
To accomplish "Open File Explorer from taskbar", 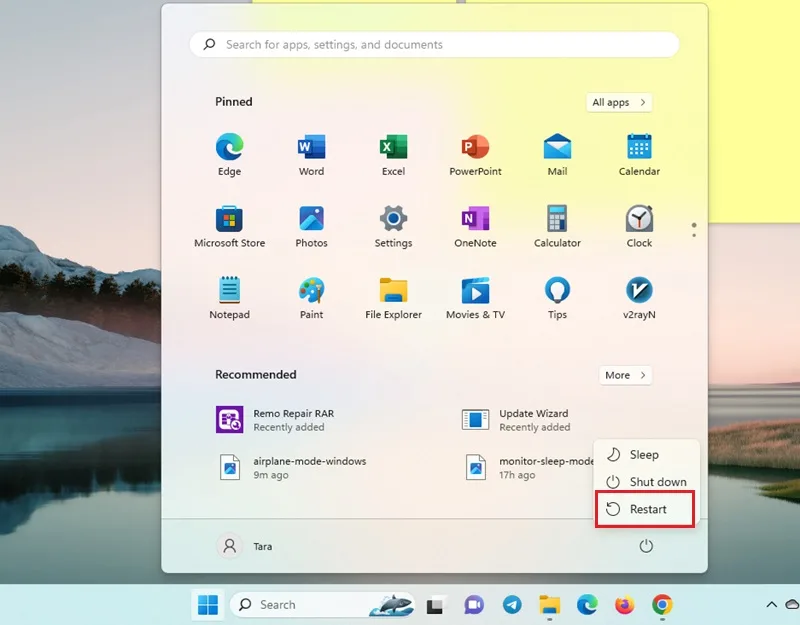I will pos(549,605).
